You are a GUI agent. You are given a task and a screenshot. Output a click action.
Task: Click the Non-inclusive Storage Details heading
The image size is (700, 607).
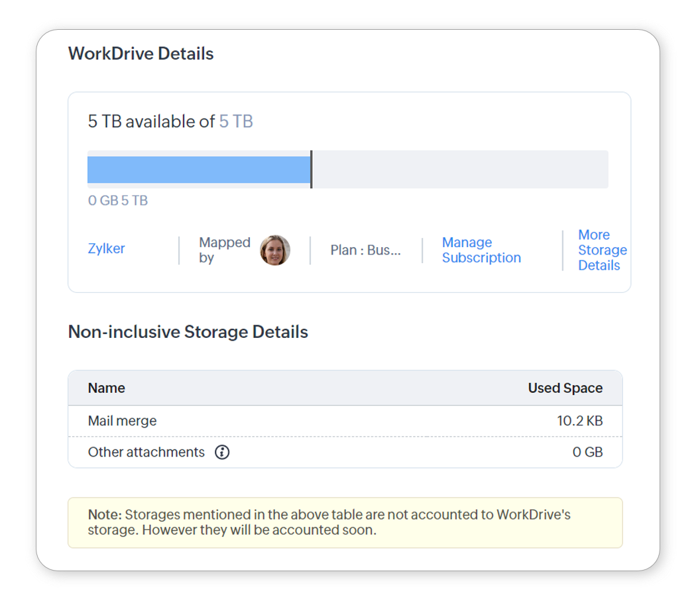[188, 332]
